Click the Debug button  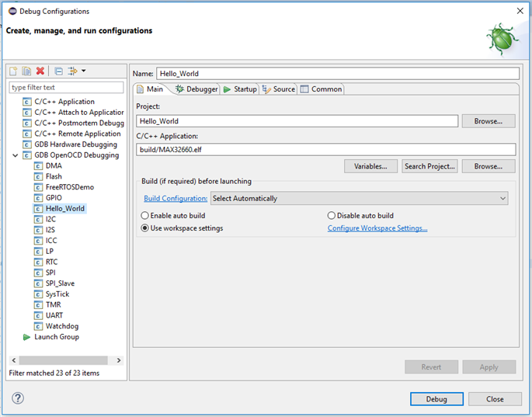(436, 399)
